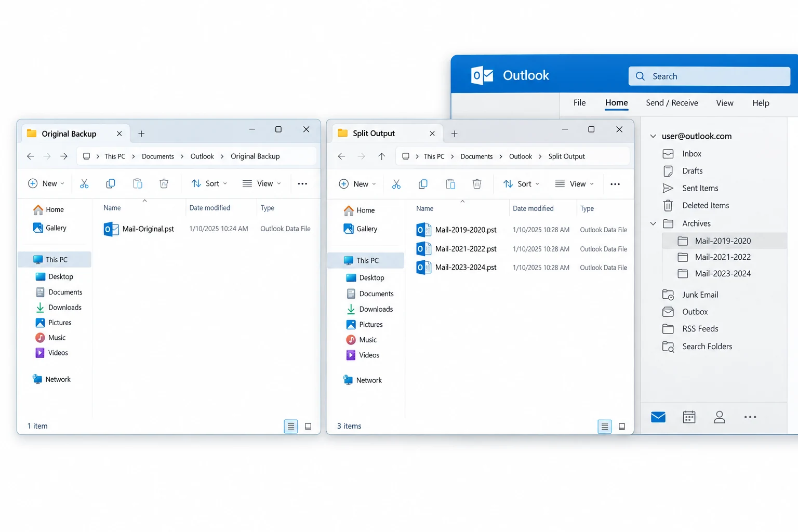Image resolution: width=798 pixels, height=532 pixels.
Task: Select Send / Receive tab in Outlook
Action: click(672, 103)
